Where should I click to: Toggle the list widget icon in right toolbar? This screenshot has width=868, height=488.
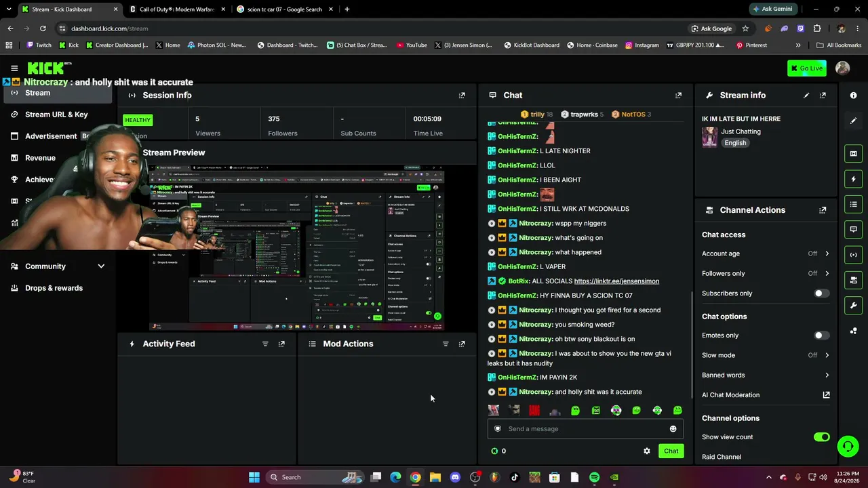click(853, 204)
